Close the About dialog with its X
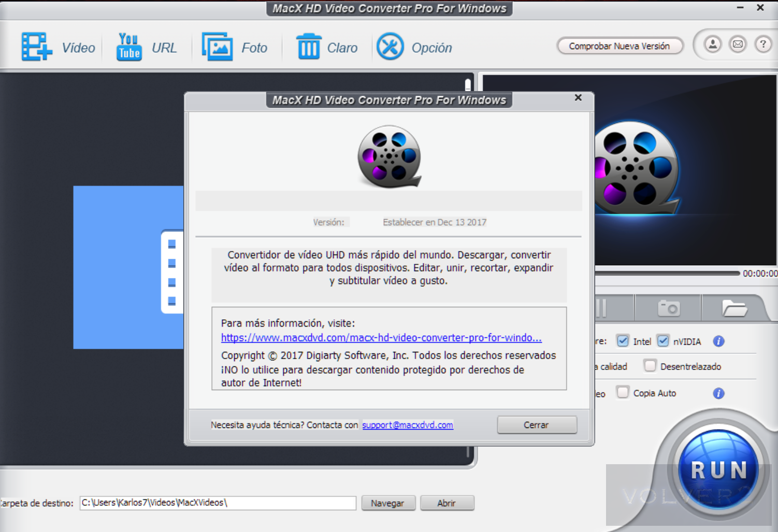Viewport: 778px width, 532px height. click(x=578, y=98)
